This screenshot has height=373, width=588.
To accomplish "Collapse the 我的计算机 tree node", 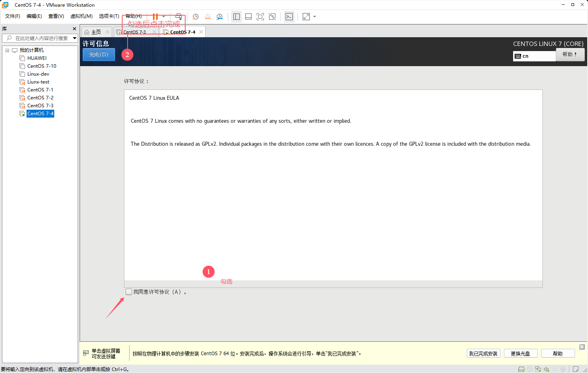I will click(x=7, y=50).
